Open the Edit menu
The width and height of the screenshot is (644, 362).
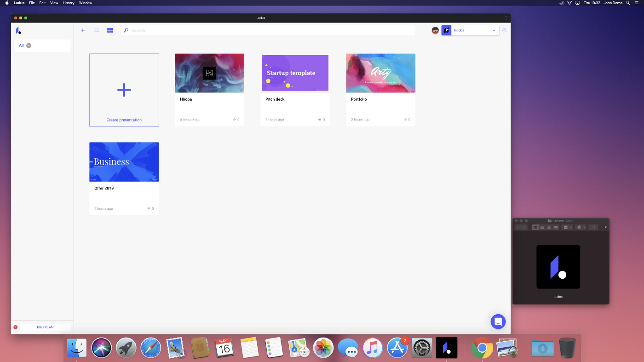[42, 3]
